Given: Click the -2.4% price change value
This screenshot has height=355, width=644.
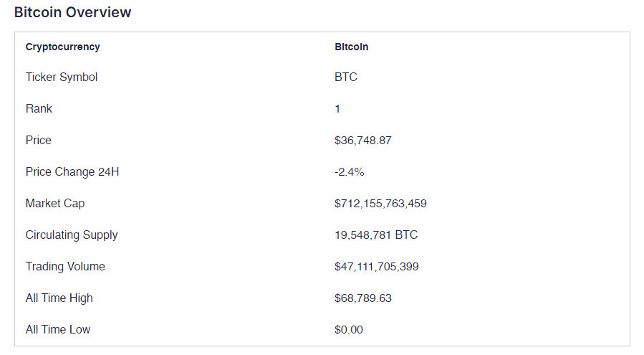Looking at the screenshot, I should 349,172.
